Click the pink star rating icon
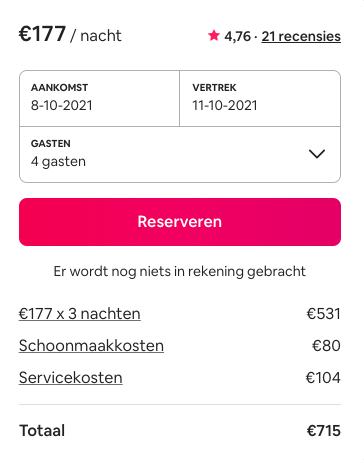The width and height of the screenshot is (364, 460). 214,35
